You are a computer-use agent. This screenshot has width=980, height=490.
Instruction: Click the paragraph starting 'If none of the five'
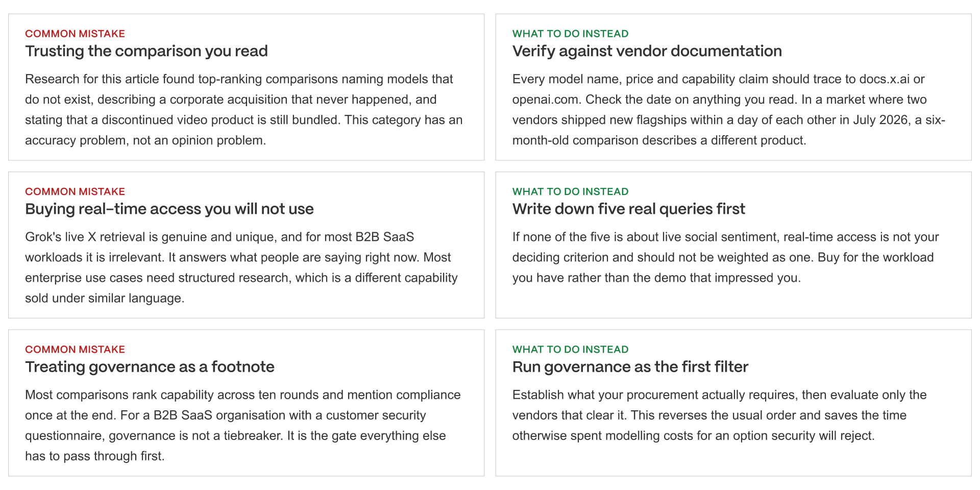[x=726, y=257]
